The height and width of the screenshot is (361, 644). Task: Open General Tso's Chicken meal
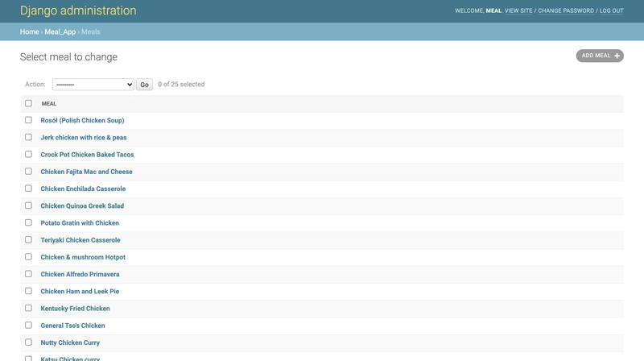pos(72,326)
